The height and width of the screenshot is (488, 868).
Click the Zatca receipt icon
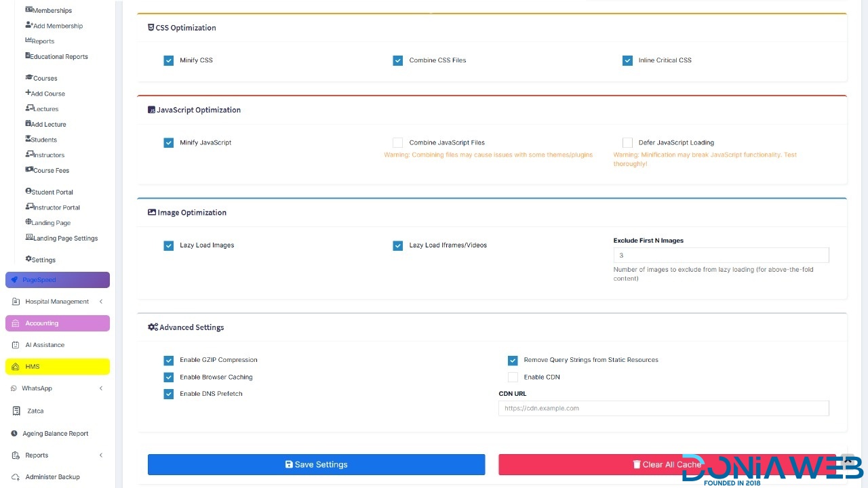(16, 411)
